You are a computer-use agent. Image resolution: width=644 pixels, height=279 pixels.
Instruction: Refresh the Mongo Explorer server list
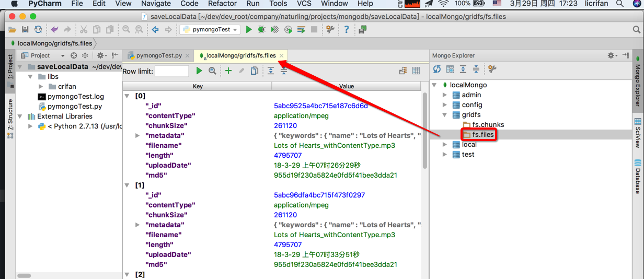437,69
